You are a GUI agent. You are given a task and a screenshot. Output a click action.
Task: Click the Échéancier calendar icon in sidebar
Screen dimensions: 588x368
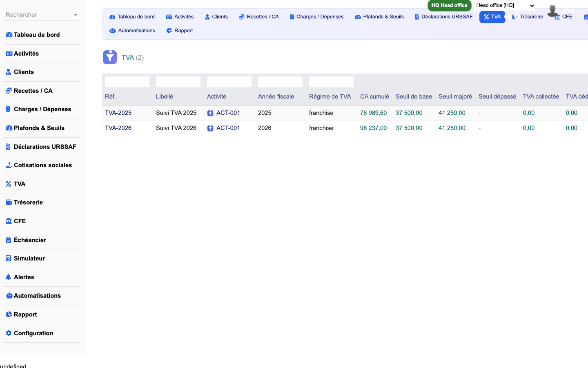coord(8,240)
